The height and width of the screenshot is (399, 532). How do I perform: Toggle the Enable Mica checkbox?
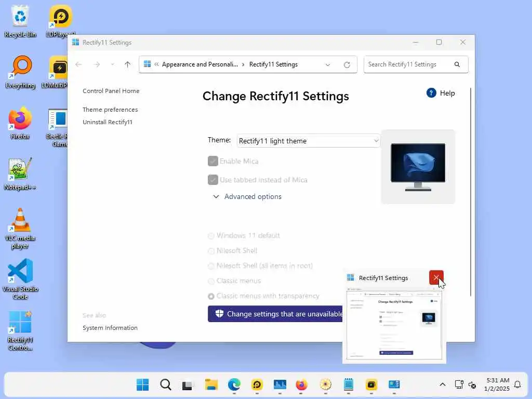point(212,161)
